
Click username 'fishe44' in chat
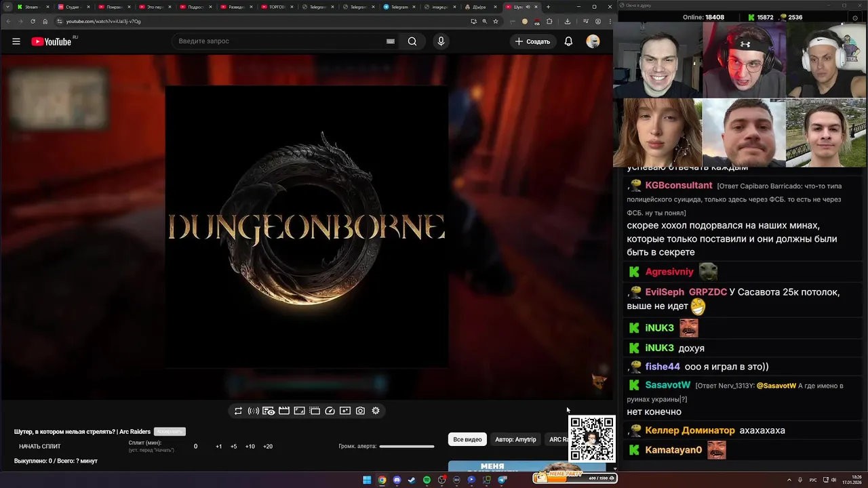tap(663, 367)
